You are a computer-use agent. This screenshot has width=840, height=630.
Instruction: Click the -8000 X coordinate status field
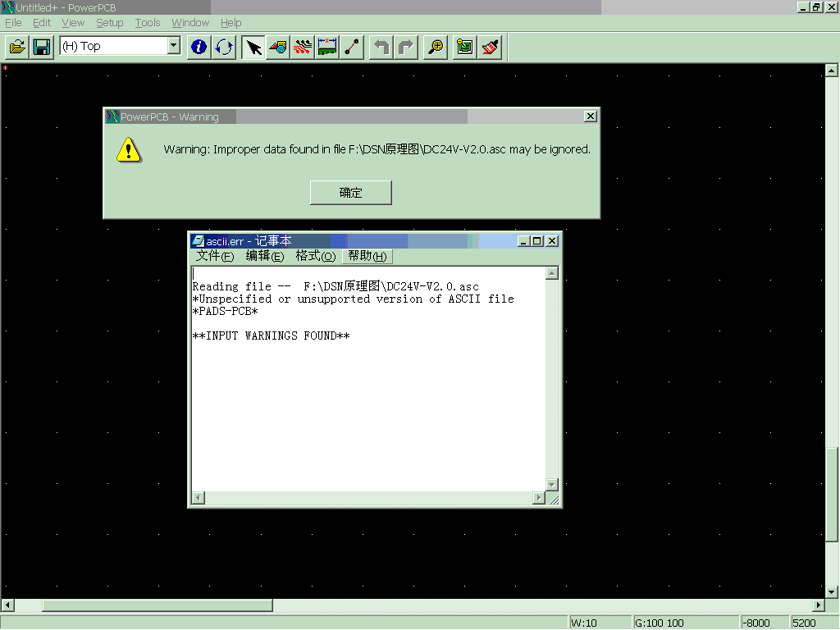765,623
